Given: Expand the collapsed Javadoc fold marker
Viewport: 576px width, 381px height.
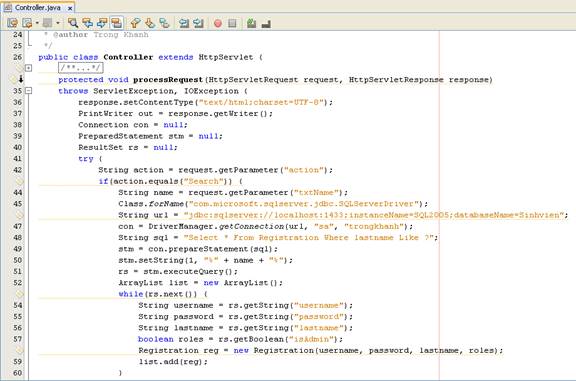Looking at the screenshot, I should 28,68.
